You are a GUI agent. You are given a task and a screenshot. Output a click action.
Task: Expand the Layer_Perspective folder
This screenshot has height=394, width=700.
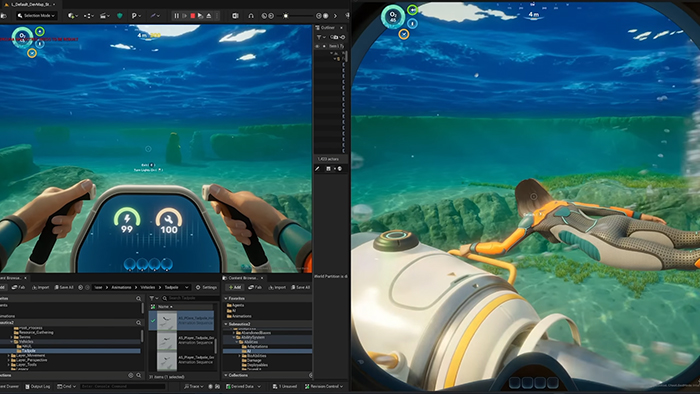click(x=9, y=360)
